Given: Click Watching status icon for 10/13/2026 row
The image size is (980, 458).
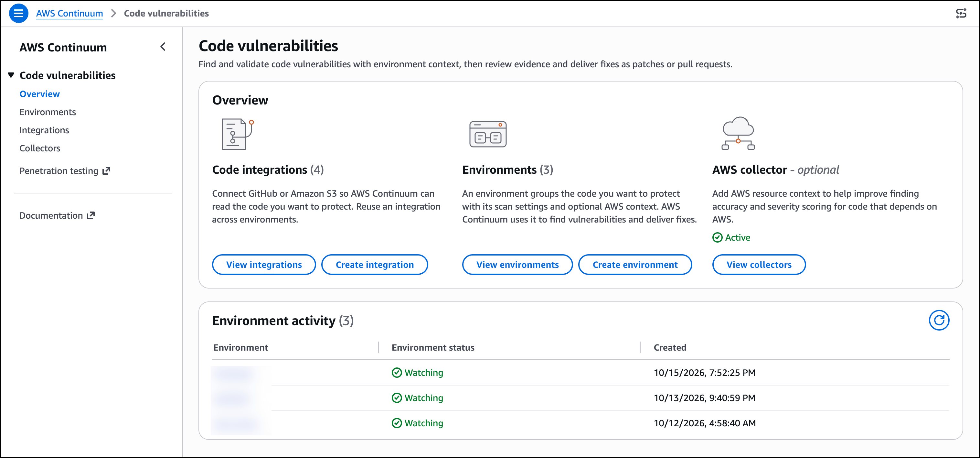Looking at the screenshot, I should tap(396, 398).
